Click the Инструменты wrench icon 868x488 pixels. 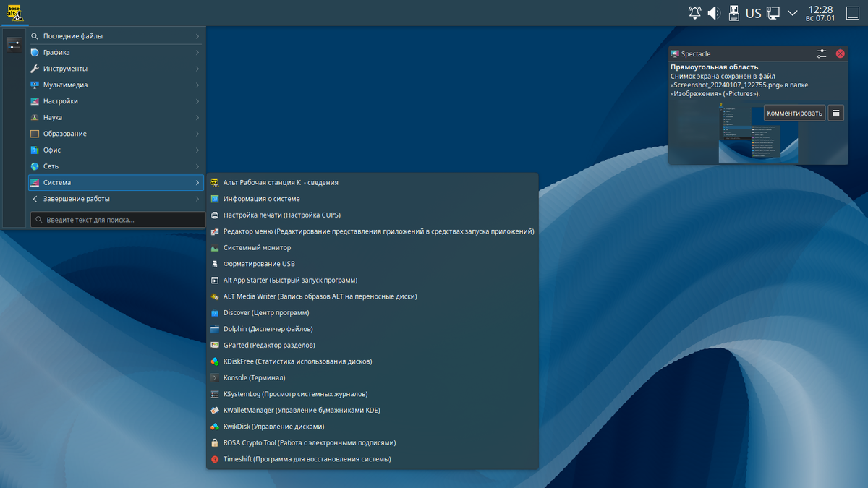(35, 69)
